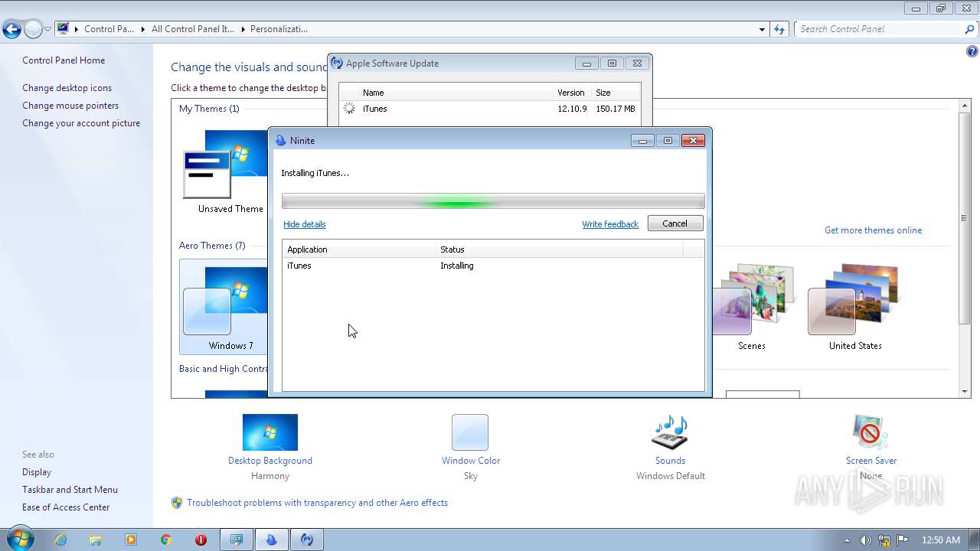Click the 150.17 MB size cell
This screenshot has height=551, width=980.
[616, 109]
